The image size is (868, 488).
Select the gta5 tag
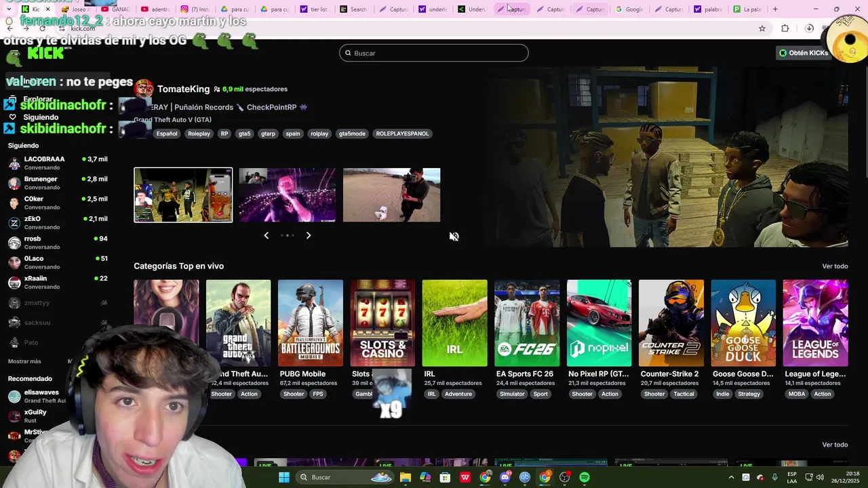245,134
